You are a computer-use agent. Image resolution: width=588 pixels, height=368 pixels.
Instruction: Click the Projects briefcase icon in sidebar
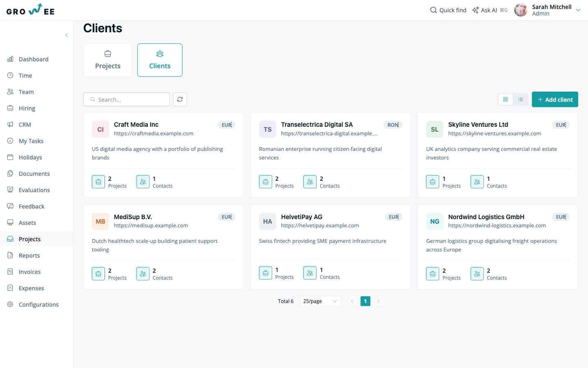(10, 239)
